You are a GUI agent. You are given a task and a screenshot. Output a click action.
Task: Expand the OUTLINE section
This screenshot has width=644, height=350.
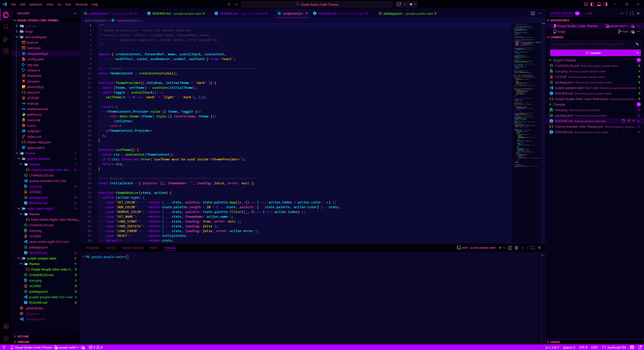coord(23,336)
